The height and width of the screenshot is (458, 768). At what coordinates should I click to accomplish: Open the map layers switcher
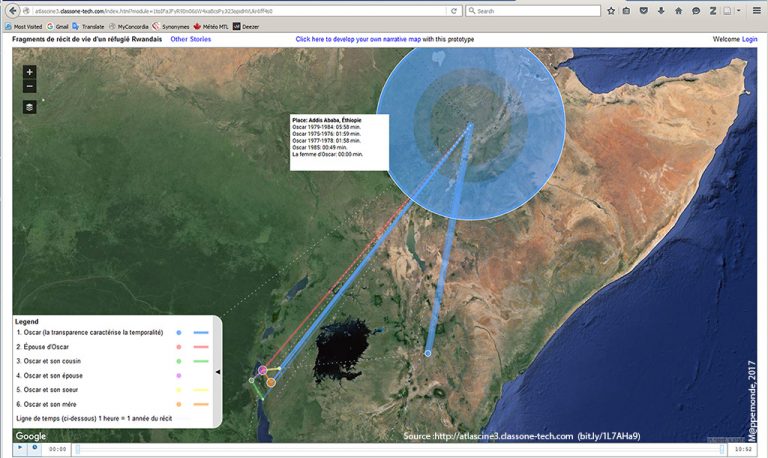(29, 106)
